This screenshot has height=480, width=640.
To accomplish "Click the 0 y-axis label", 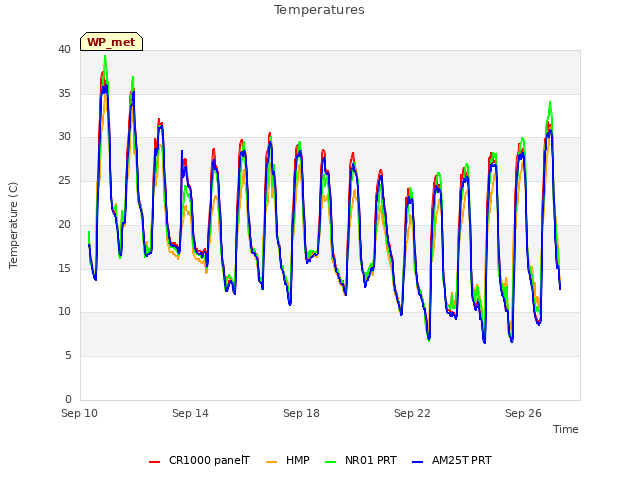I will [68, 399].
